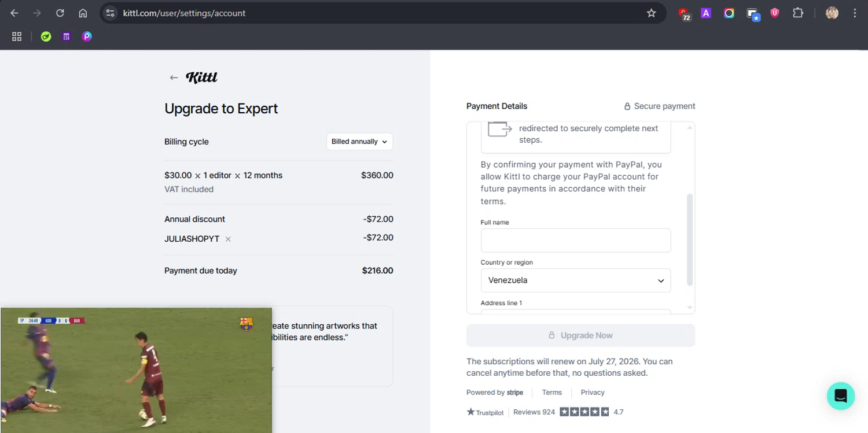Open the Chrome profile avatar
Viewport: 868px width, 433px height.
point(832,13)
